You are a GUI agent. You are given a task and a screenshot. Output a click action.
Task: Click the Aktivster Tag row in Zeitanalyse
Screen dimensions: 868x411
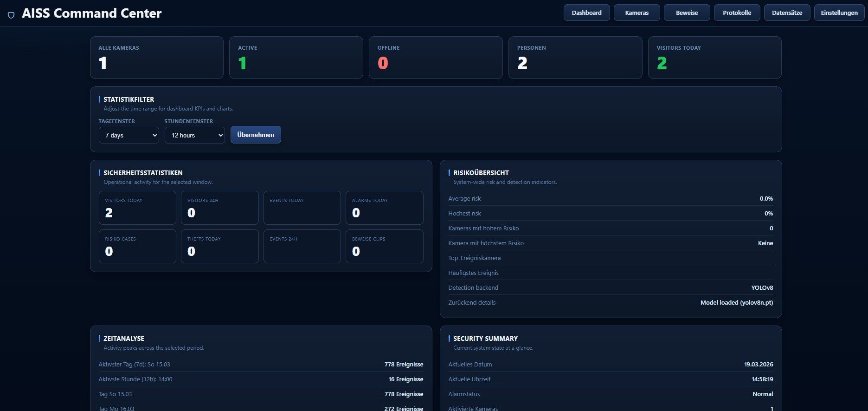(x=261, y=365)
